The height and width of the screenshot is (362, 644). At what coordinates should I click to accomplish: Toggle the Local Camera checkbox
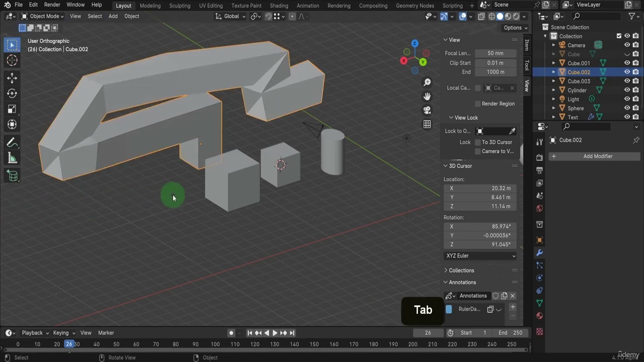tap(477, 88)
